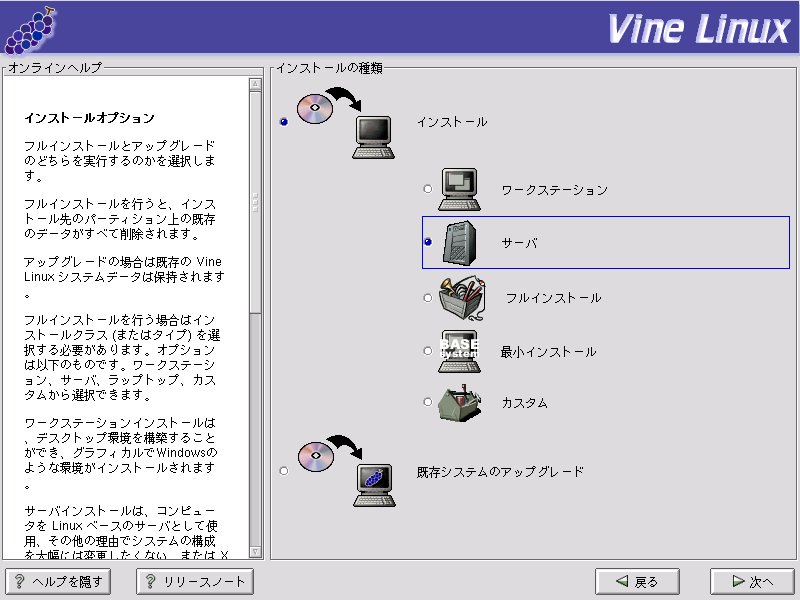
Task: Click the server tower icon
Action: point(459,243)
